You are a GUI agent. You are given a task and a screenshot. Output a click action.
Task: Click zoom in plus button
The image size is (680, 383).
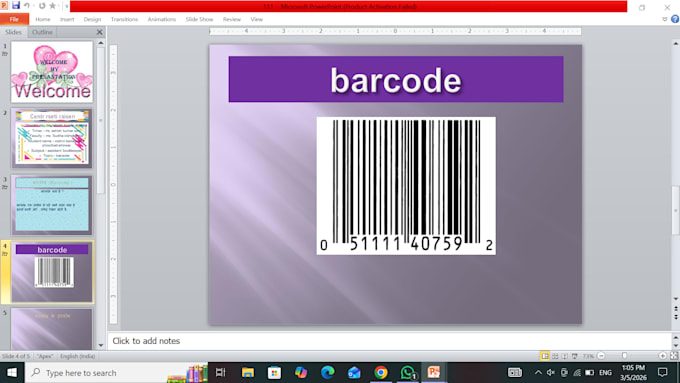click(x=663, y=356)
